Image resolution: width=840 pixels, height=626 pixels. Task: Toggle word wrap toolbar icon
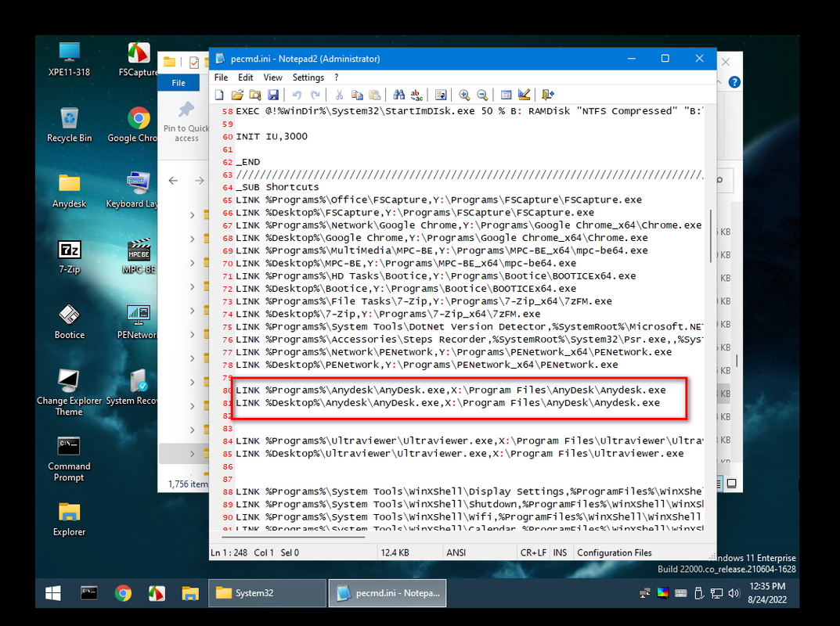pos(441,95)
